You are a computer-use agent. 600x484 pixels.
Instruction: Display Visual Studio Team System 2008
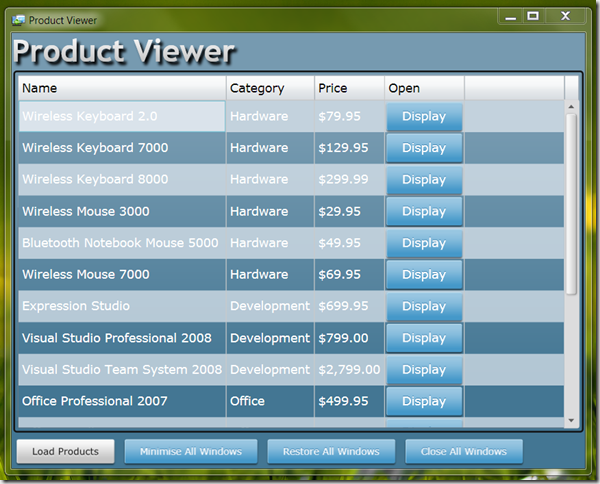point(424,370)
